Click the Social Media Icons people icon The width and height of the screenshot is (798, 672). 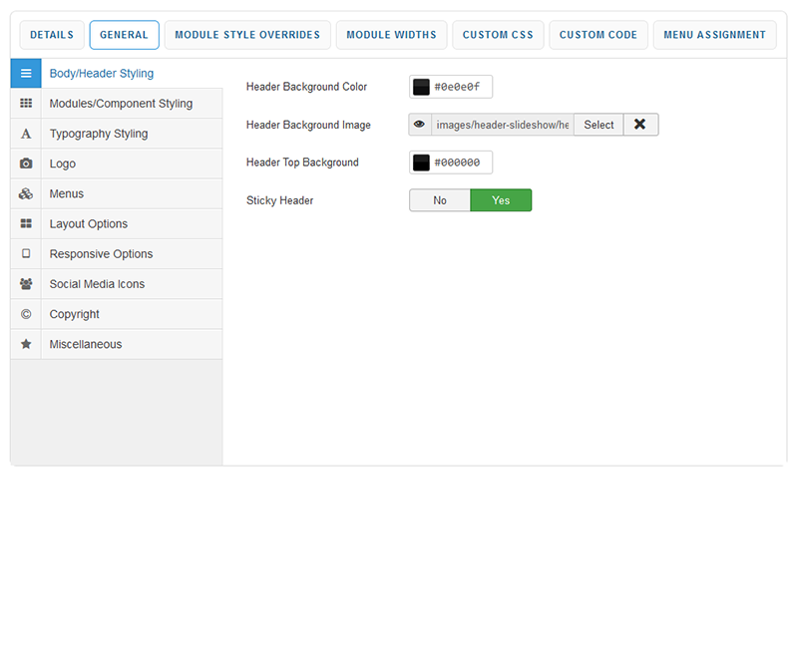[x=26, y=283]
